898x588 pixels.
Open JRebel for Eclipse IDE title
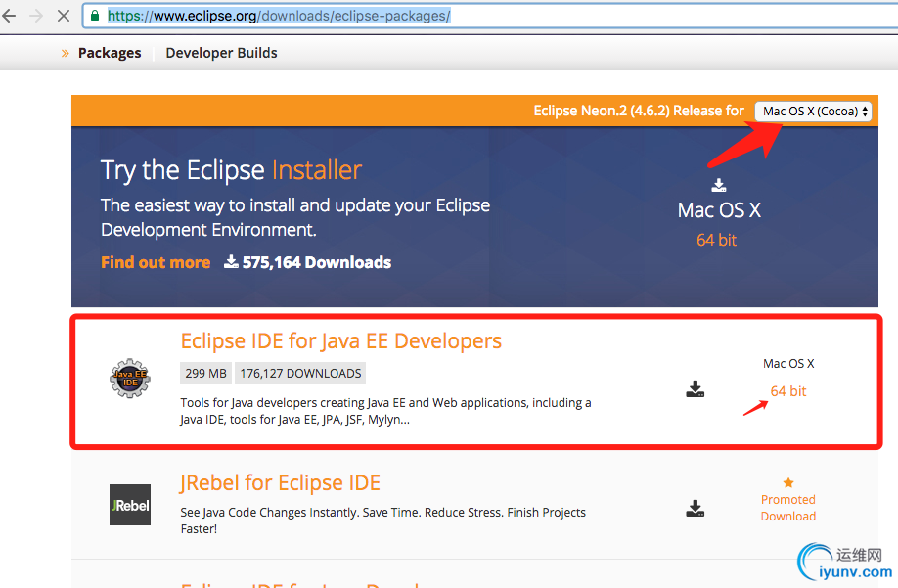pyautogui.click(x=280, y=482)
